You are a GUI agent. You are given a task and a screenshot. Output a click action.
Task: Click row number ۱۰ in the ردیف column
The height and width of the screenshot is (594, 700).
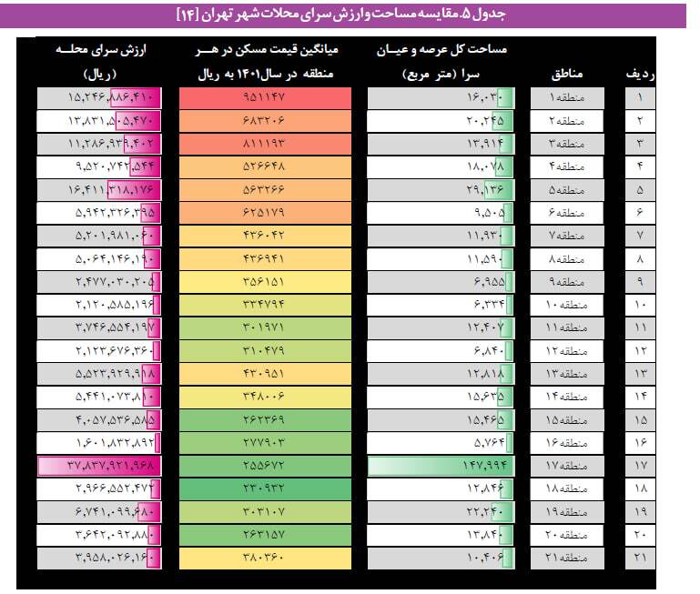click(x=640, y=304)
